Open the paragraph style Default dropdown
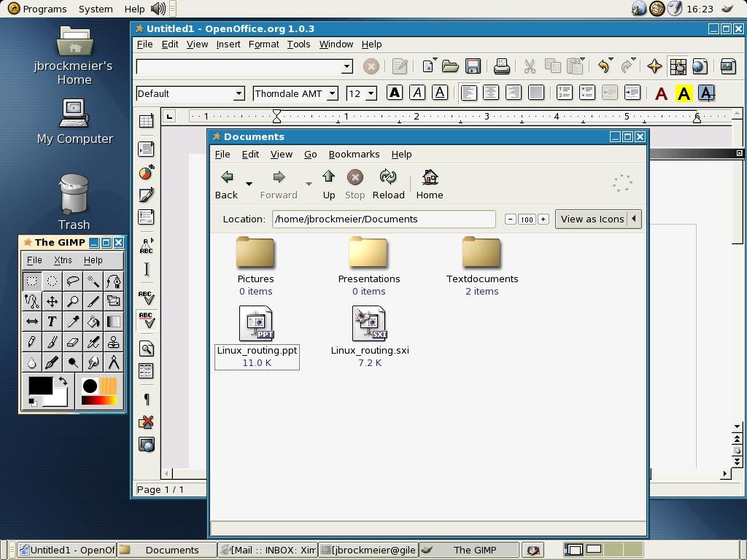Image resolution: width=747 pixels, height=560 pixels. (x=239, y=93)
